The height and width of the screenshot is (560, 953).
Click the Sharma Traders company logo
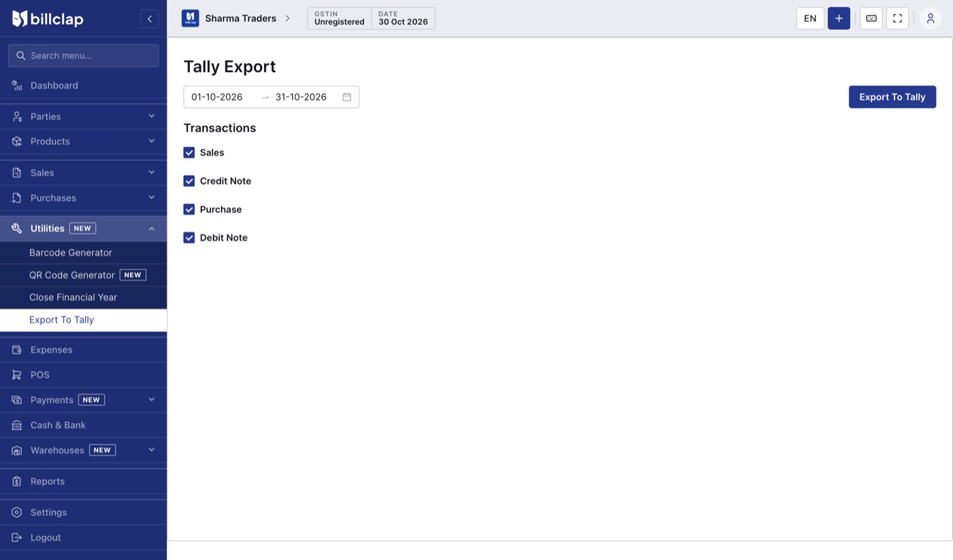click(190, 18)
